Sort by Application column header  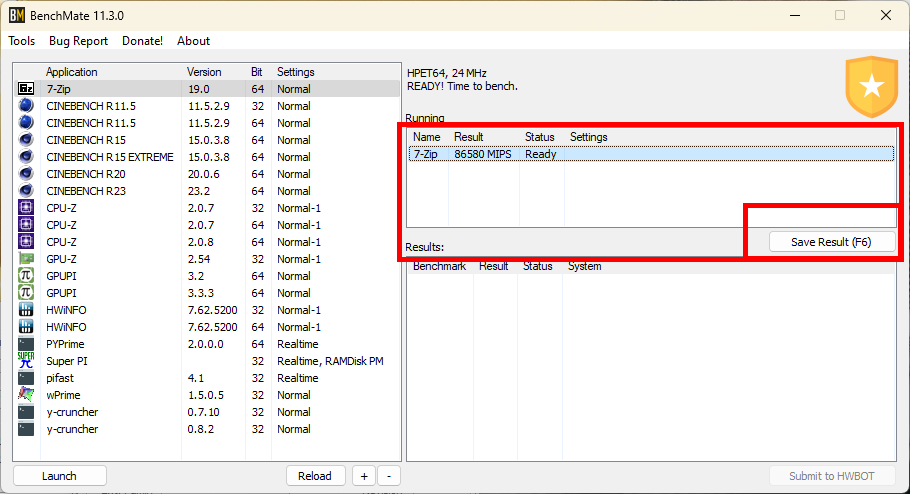(71, 72)
